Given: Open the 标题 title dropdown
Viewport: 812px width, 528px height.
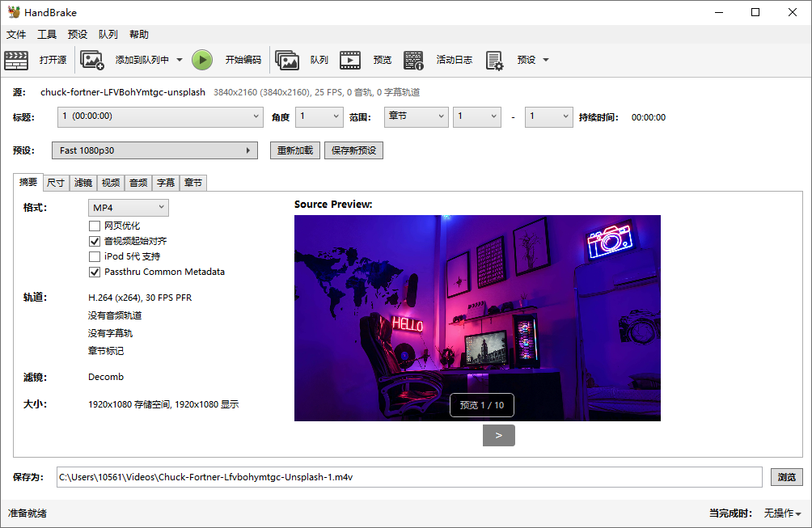Looking at the screenshot, I should click(159, 117).
